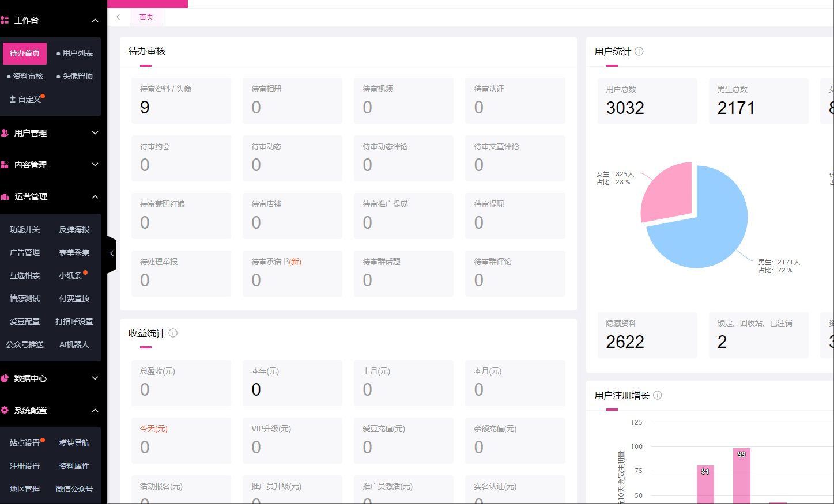Image resolution: width=834 pixels, height=504 pixels.
Task: Open 互选相亲 menu item
Action: pos(25,275)
